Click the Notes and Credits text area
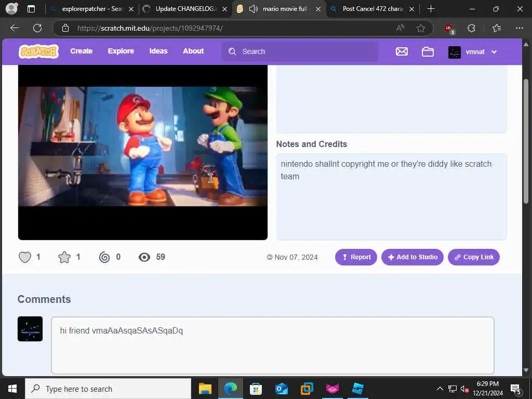This screenshot has height=399, width=532. [392, 197]
